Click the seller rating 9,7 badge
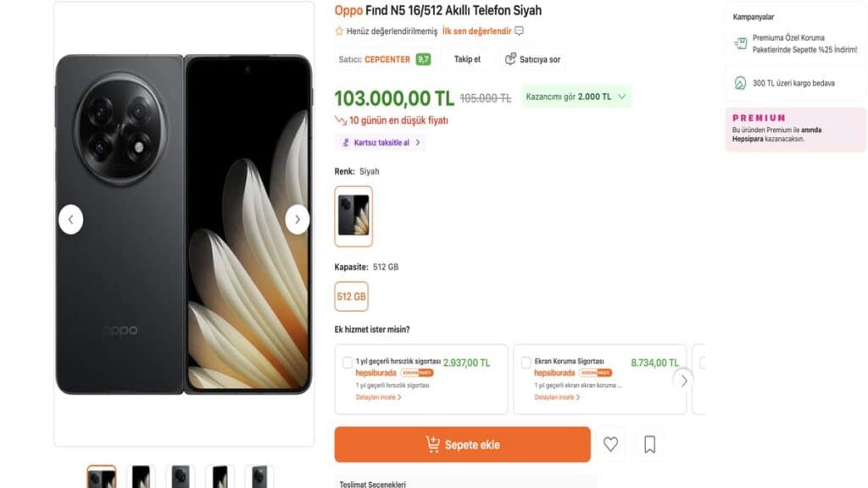The image size is (868, 488). pyautogui.click(x=423, y=59)
